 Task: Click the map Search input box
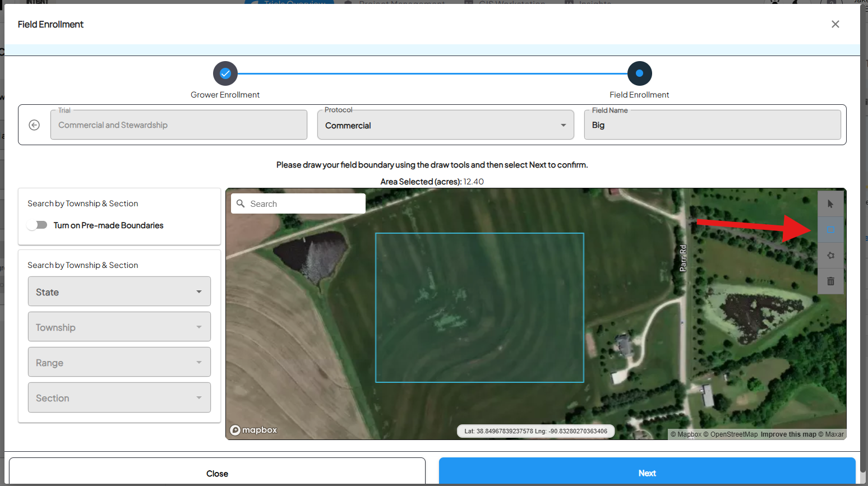[298, 203]
